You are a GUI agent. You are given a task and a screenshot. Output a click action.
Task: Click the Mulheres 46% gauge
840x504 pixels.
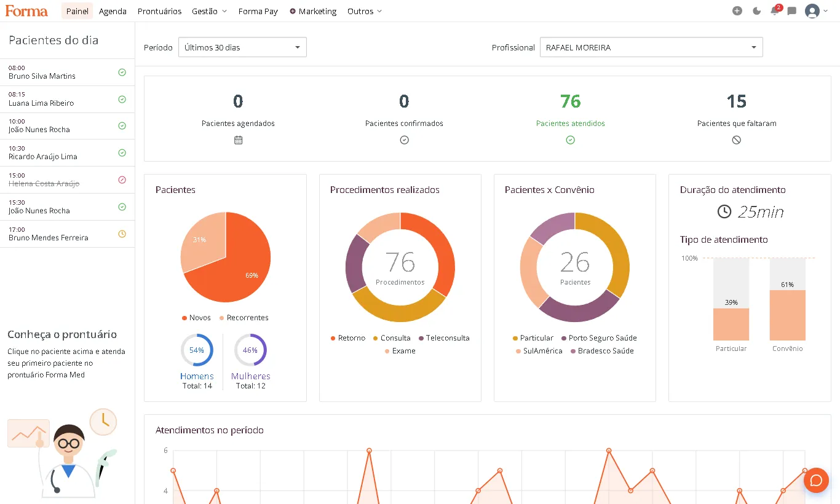click(x=250, y=350)
